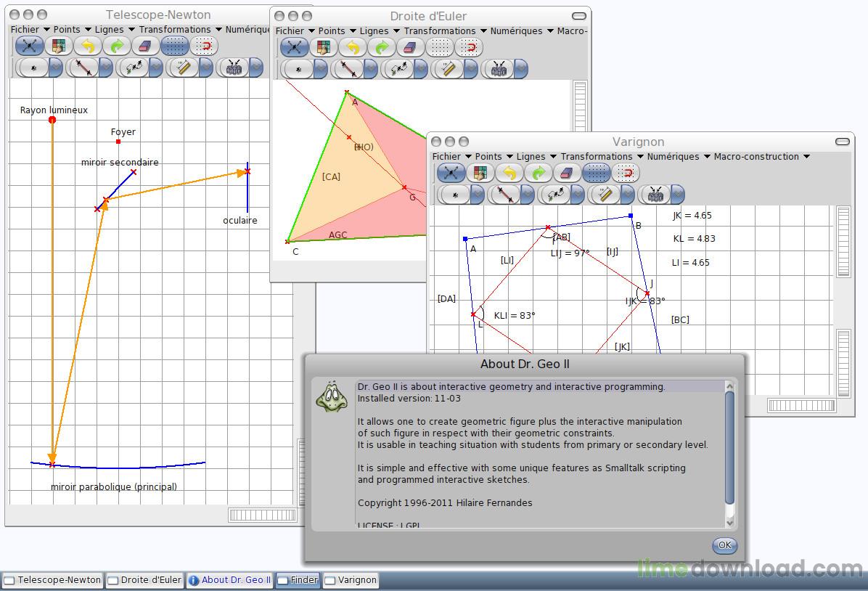Select the transformation tool in Telescope-Newton window

pyautogui.click(x=134, y=68)
